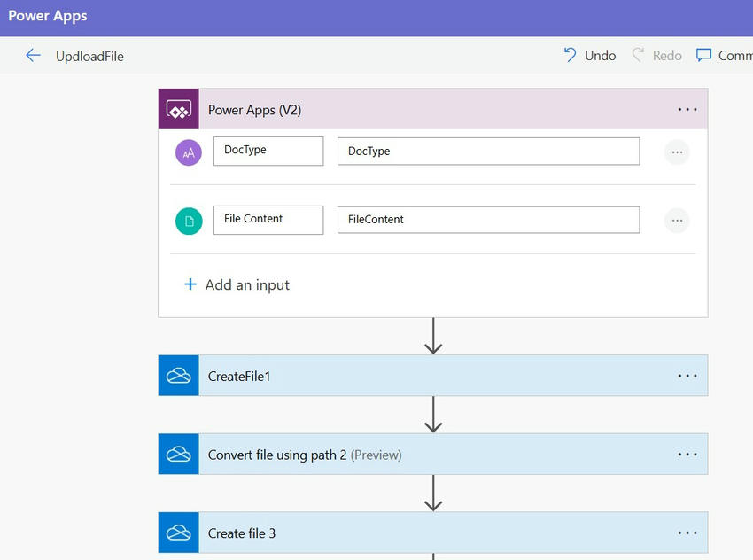Click the Comments speech bubble icon

[x=704, y=56]
